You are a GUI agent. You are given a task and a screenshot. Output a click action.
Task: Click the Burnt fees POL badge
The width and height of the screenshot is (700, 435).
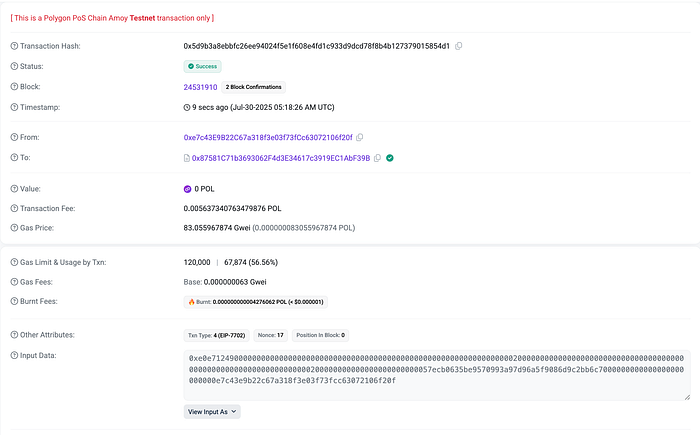(x=256, y=302)
